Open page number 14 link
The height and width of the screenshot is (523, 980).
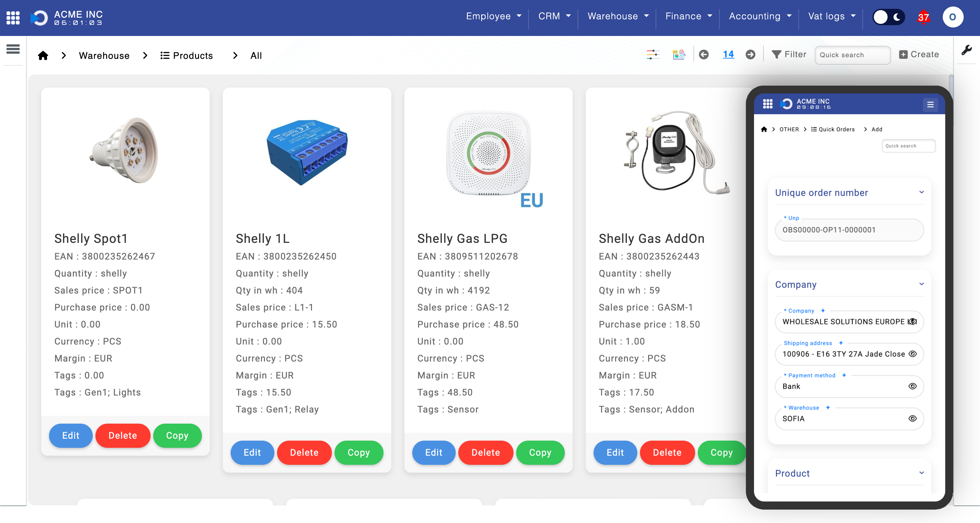point(728,55)
